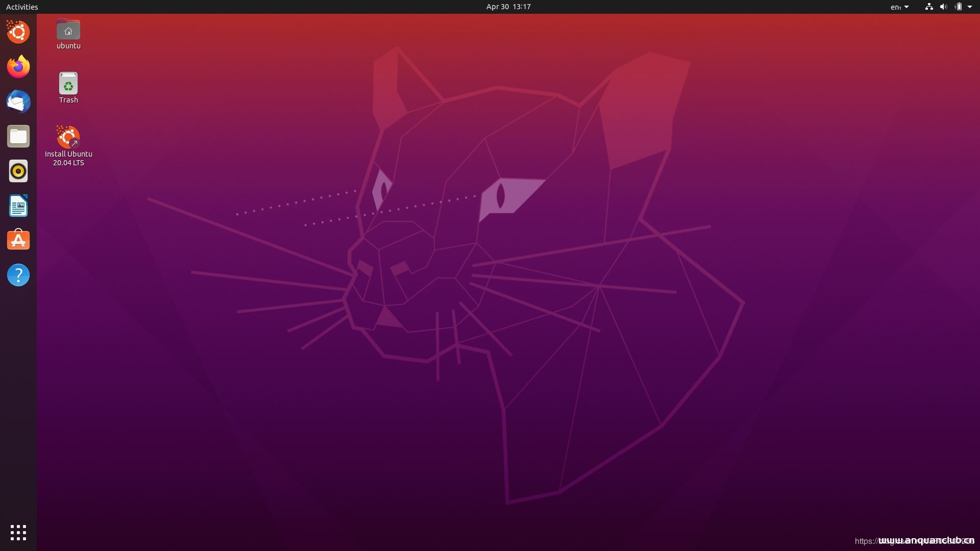Viewport: 980px width, 551px height.
Task: Click the "Trash" label text
Action: coord(68,100)
